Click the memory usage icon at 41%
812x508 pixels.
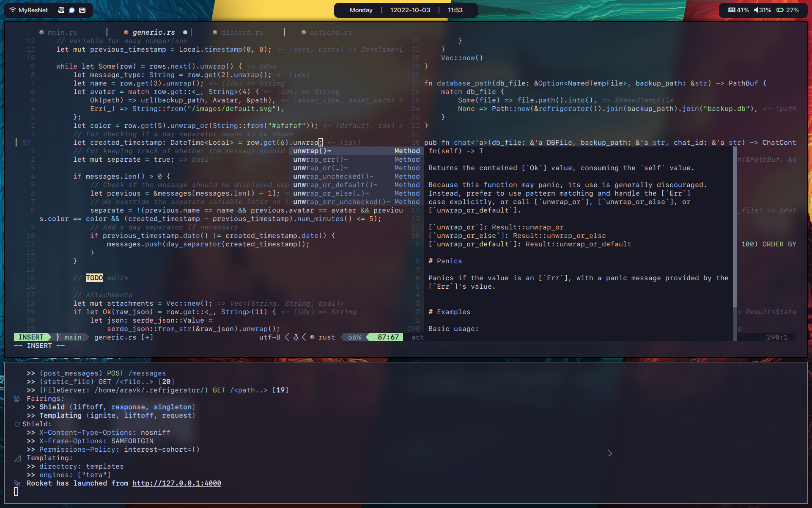pyautogui.click(x=731, y=10)
